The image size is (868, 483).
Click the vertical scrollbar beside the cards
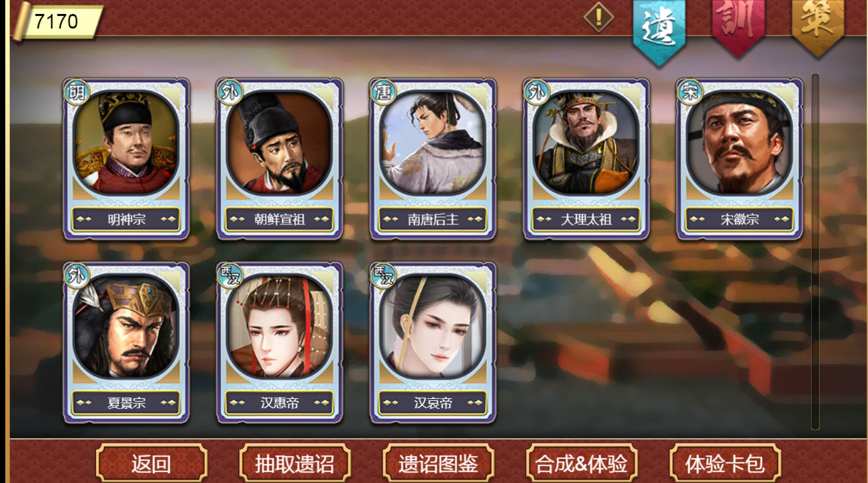[815, 251]
